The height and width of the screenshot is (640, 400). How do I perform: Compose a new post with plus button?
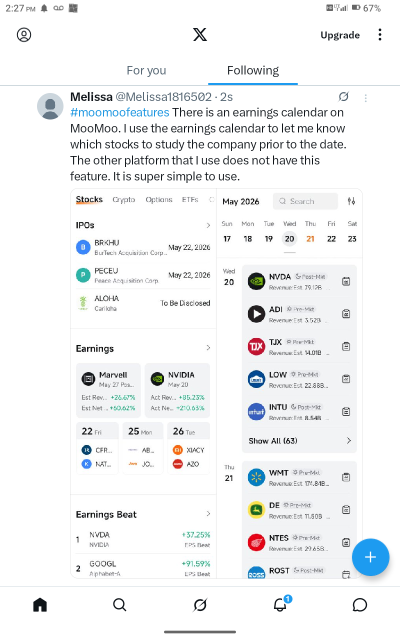(x=370, y=557)
